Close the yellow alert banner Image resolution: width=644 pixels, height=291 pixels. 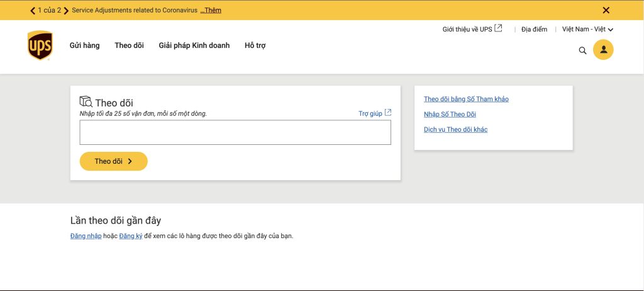606,10
